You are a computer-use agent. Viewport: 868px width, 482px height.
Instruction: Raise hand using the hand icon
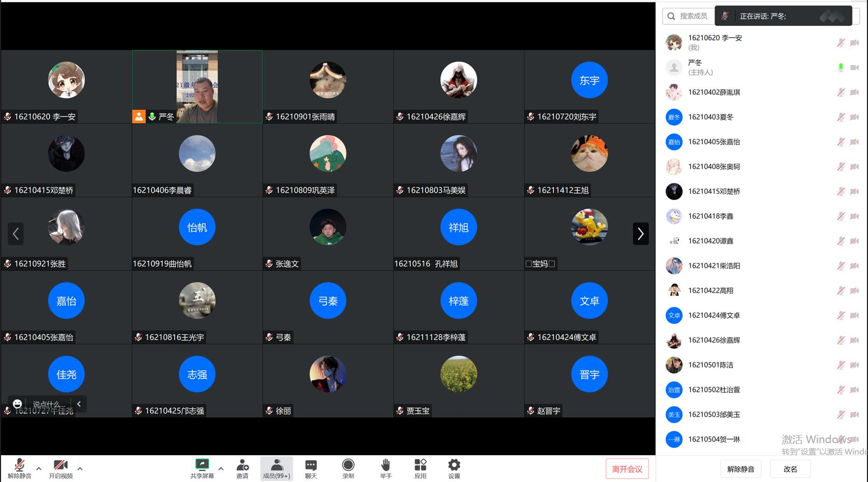coord(385,465)
